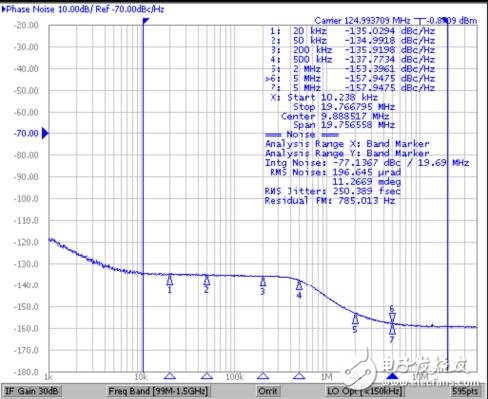Click the filled active marker triangle on frequency axis

[x=392, y=376]
